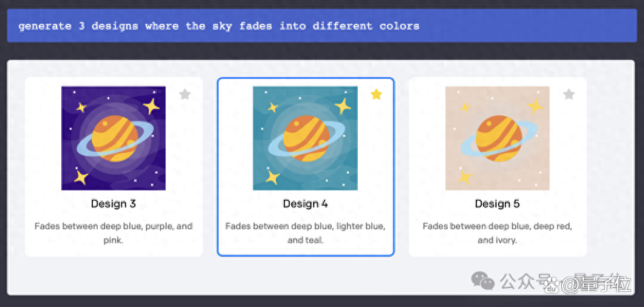Click the ringed planet in the ivory design
The width and height of the screenshot is (644, 307).
pos(499,139)
